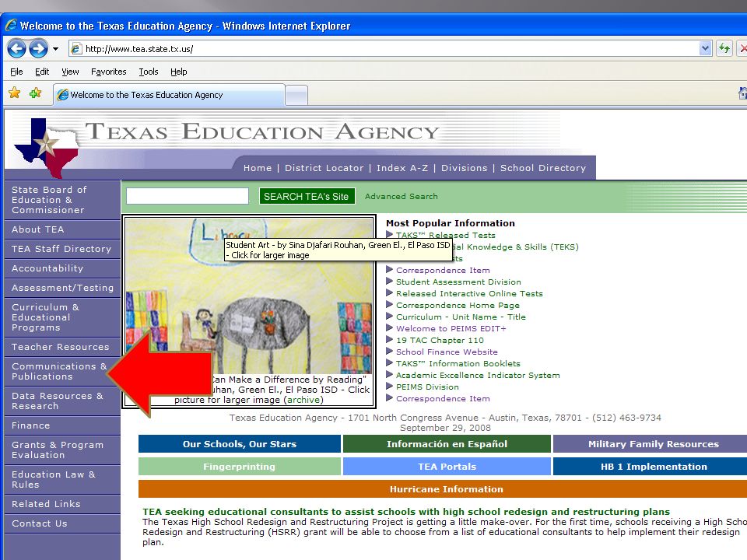The image size is (747, 560).
Task: Open State Board of Education & Commissioner
Action: (x=62, y=200)
